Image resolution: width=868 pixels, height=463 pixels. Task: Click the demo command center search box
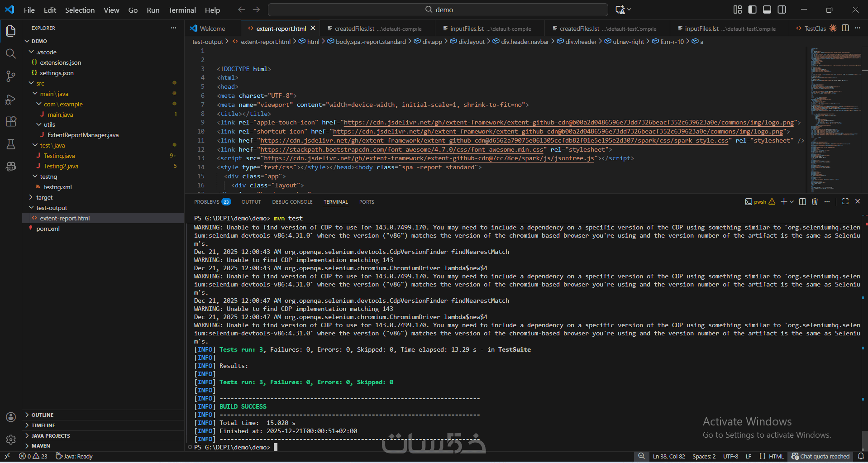click(438, 10)
